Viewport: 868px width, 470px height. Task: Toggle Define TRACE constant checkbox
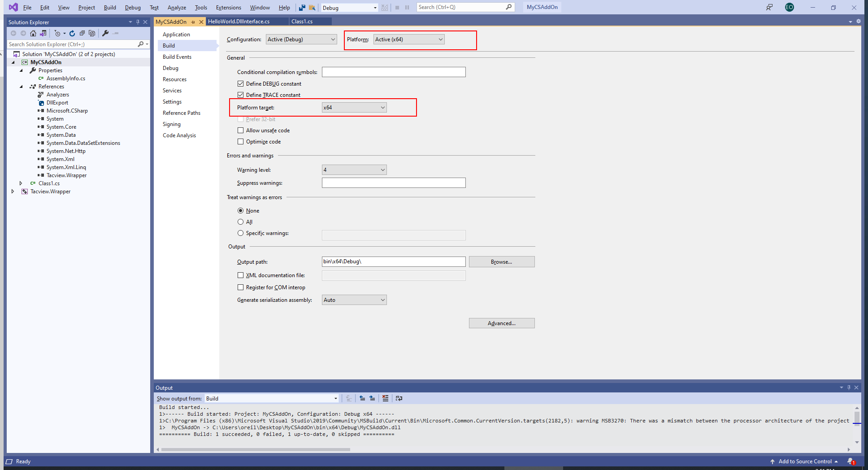click(x=240, y=95)
